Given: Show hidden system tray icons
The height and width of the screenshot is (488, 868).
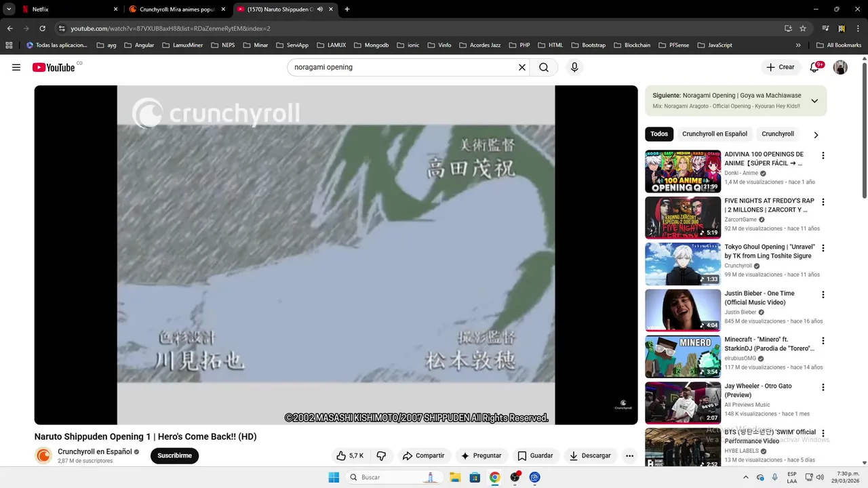Looking at the screenshot, I should click(x=746, y=477).
